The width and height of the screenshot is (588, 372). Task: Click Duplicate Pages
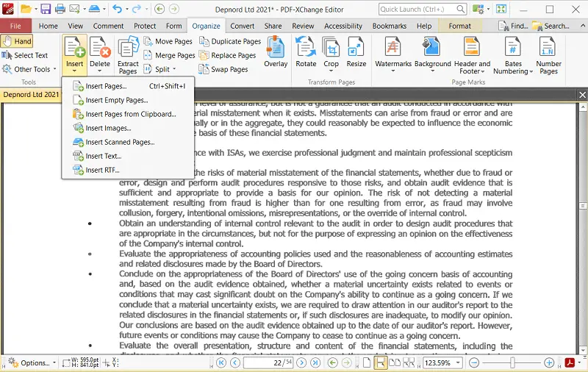[230, 41]
